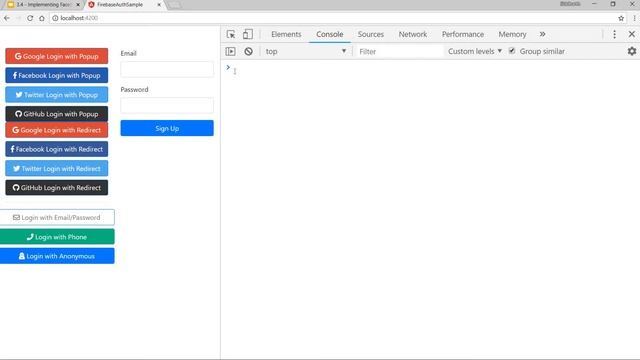Image resolution: width=640 pixels, height=360 pixels.
Task: Click the localhost address bar
Action: [x=335, y=18]
